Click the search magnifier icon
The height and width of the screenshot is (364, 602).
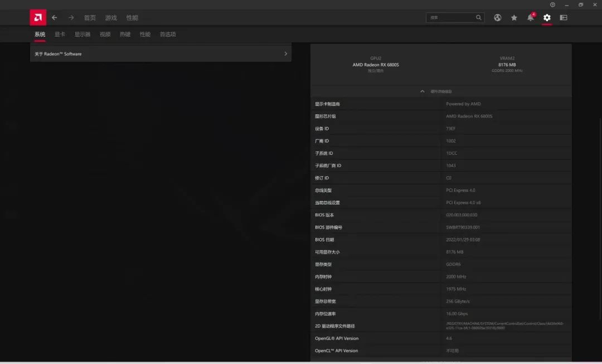[478, 18]
